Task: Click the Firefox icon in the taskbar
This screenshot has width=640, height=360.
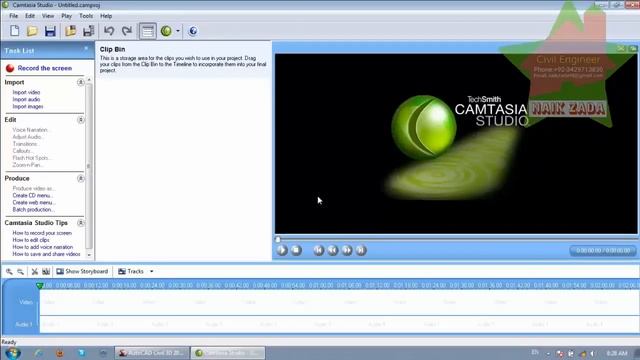Action: click(x=60, y=353)
